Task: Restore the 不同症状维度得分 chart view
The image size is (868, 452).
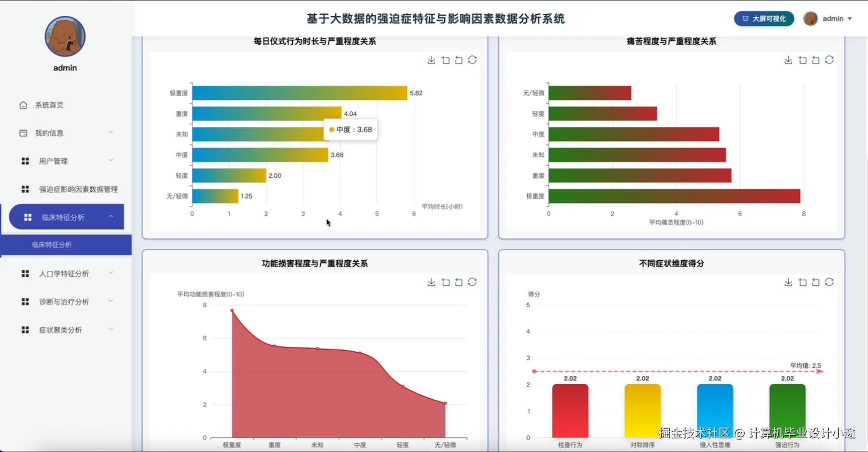Action: 816,282
